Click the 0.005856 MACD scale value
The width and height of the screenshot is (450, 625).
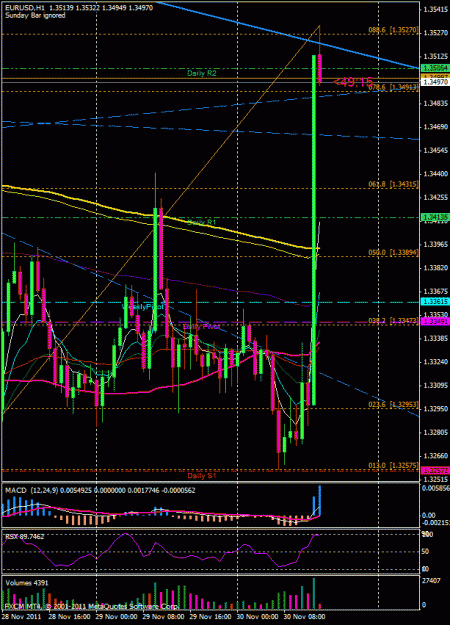point(436,487)
